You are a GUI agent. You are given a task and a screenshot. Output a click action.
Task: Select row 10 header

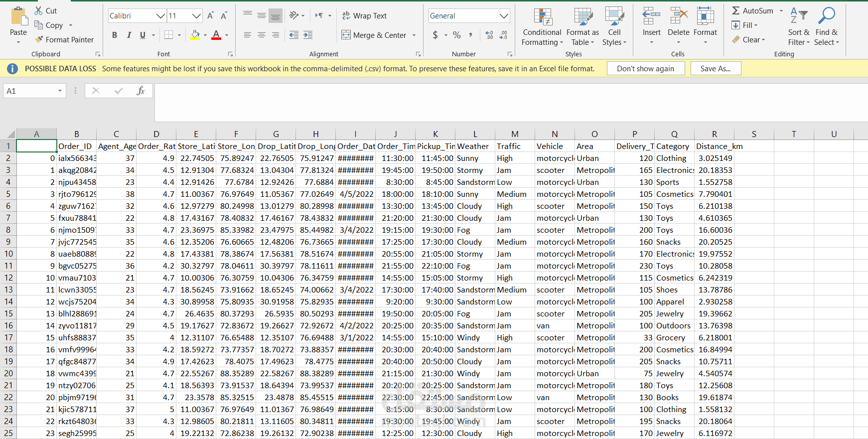click(x=8, y=254)
